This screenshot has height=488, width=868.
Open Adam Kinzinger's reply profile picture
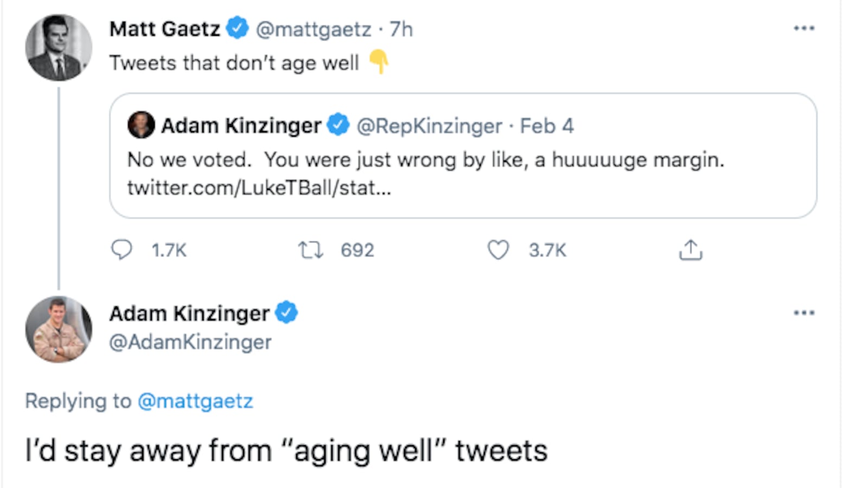(59, 329)
